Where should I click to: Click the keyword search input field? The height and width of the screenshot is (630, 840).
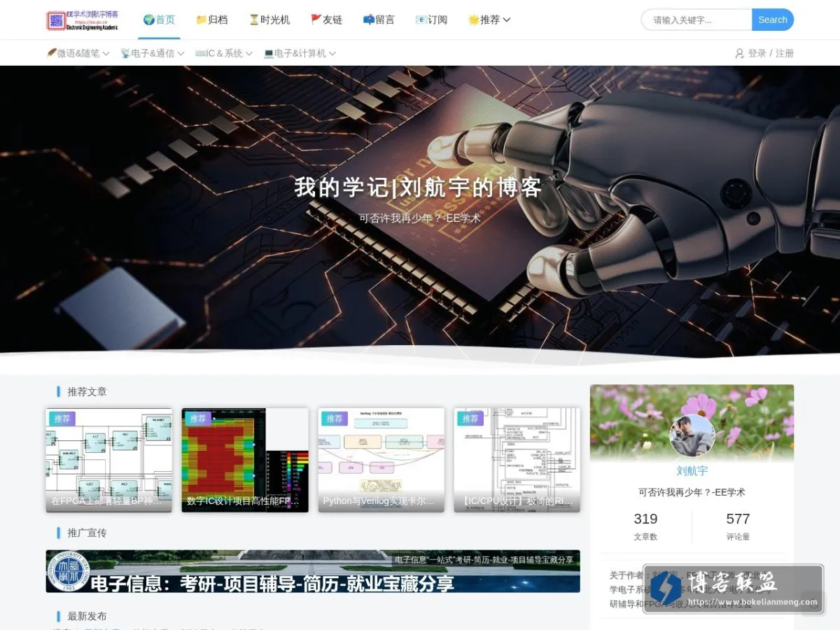[696, 20]
